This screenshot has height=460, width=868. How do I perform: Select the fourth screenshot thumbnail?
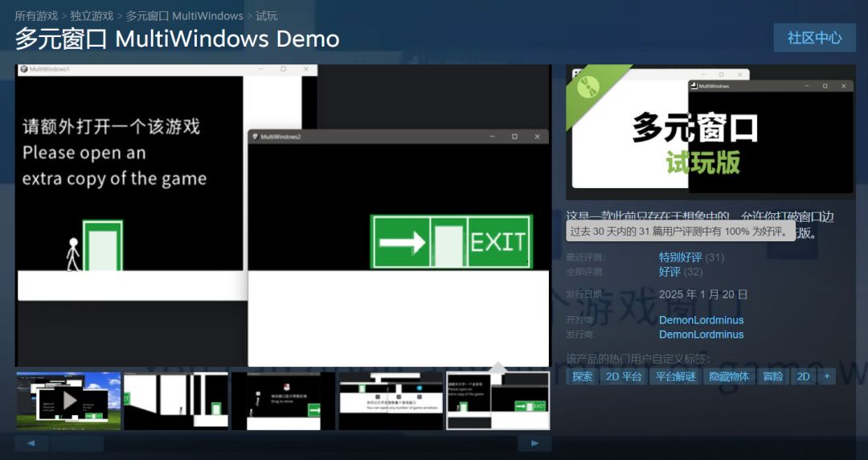click(x=391, y=400)
